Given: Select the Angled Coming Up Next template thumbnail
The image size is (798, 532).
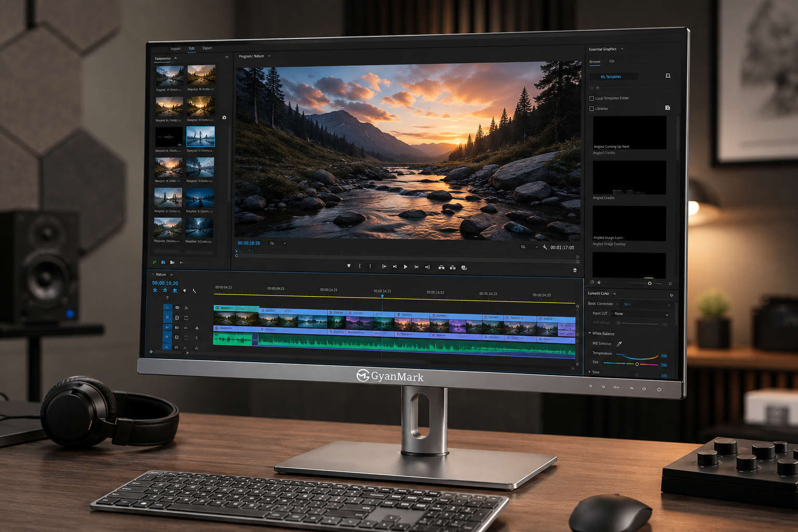Looking at the screenshot, I should pyautogui.click(x=629, y=132).
